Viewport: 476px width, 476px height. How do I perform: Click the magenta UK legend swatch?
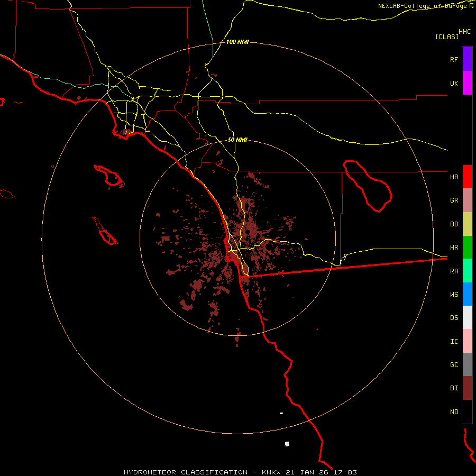[467, 83]
